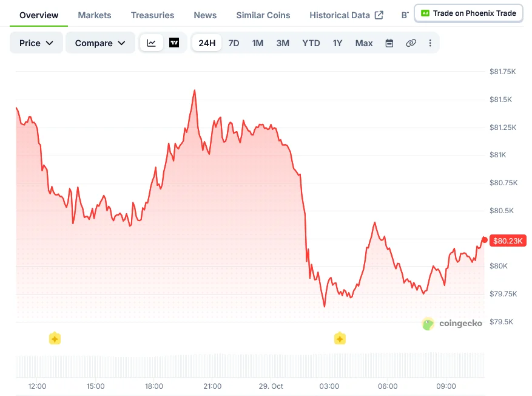Open the three-dot more options menu
The height and width of the screenshot is (396, 532).
click(430, 43)
